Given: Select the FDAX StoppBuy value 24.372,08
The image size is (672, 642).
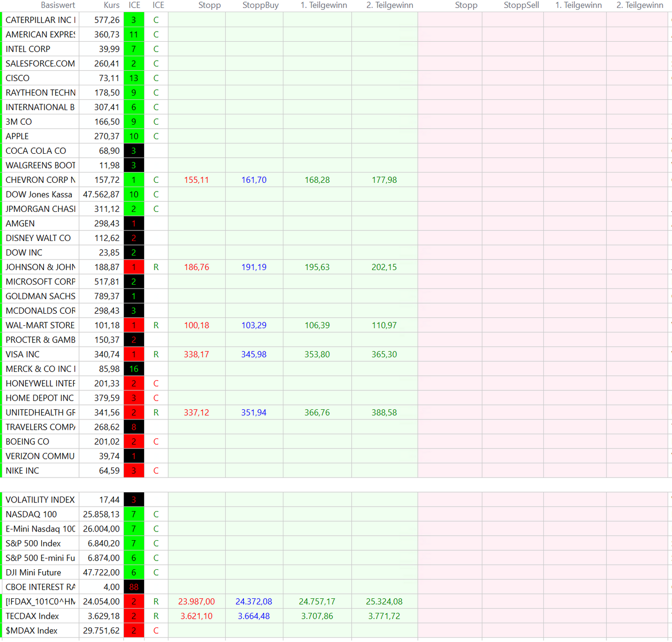Looking at the screenshot, I should pyautogui.click(x=254, y=602).
